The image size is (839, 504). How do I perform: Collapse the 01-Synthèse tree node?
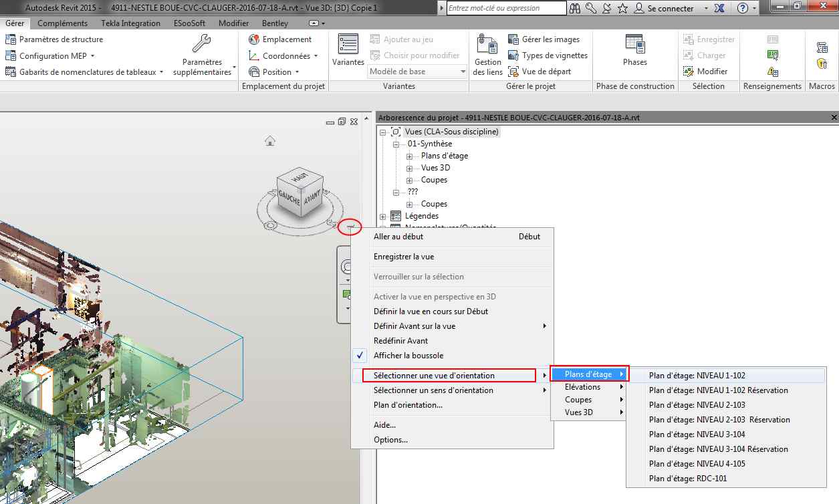click(x=396, y=144)
